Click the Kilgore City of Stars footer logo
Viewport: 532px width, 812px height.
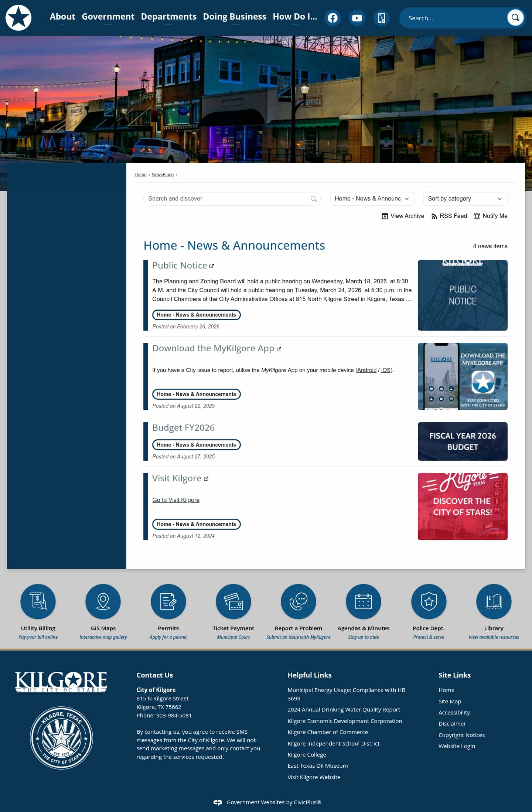61,682
